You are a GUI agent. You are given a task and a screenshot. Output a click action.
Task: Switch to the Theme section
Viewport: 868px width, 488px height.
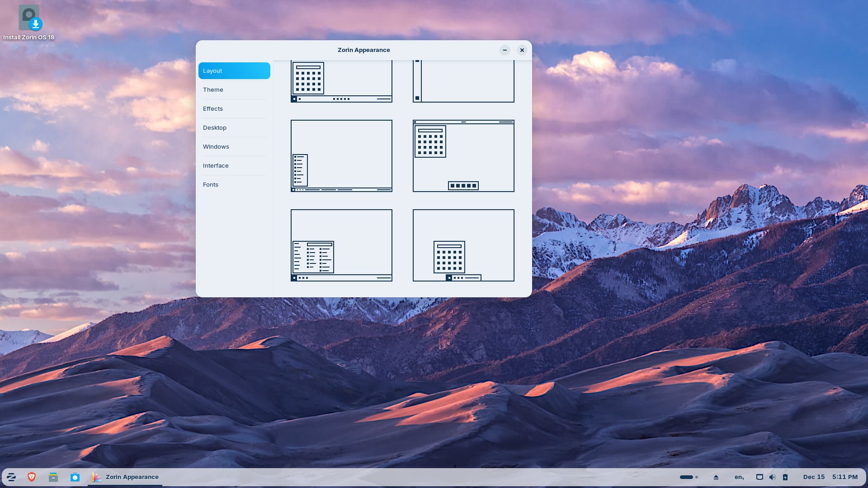pos(213,89)
